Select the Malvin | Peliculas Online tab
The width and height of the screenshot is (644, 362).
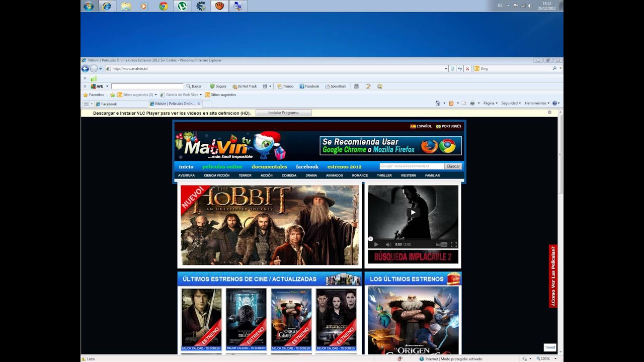point(175,104)
